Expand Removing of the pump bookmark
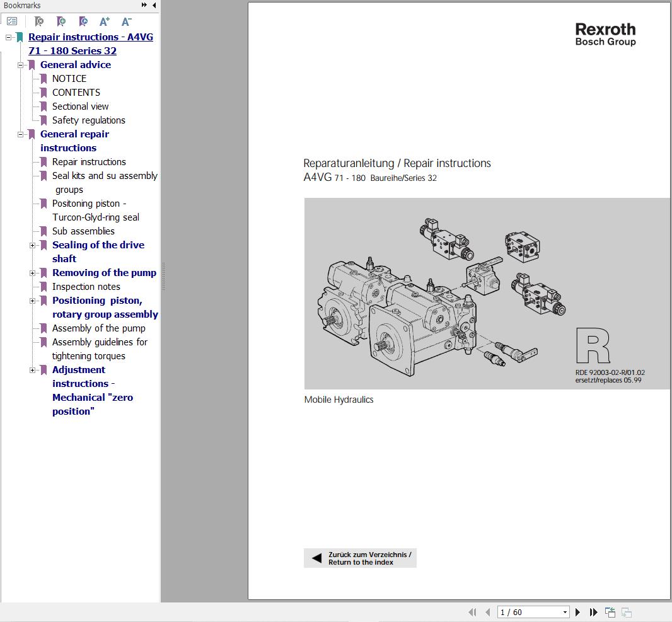 tap(32, 274)
